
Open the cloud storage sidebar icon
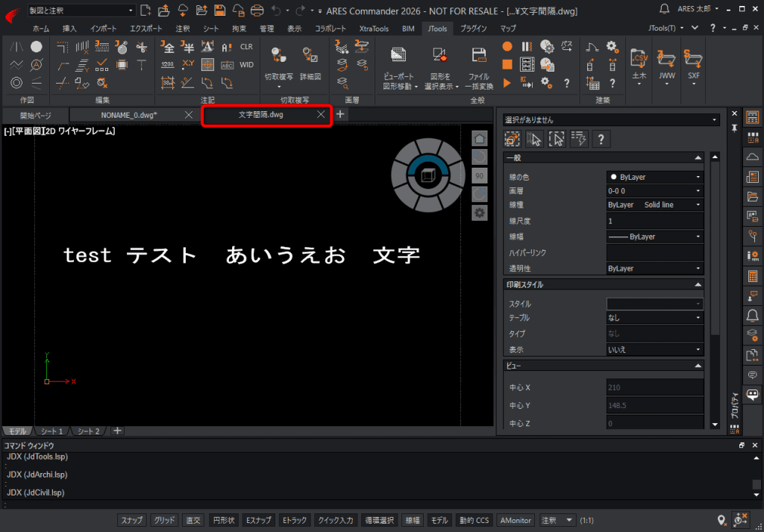[x=753, y=157]
